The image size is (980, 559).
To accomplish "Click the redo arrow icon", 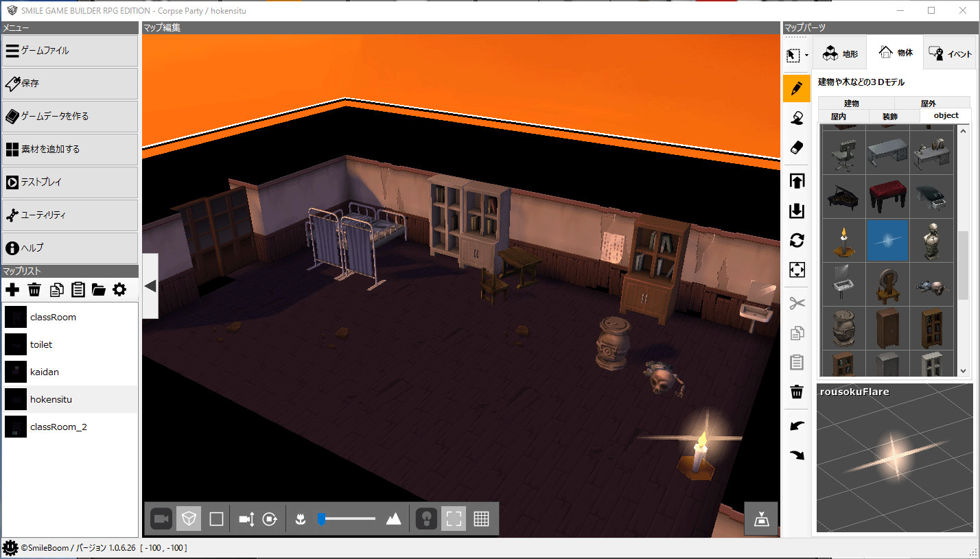I will (797, 455).
